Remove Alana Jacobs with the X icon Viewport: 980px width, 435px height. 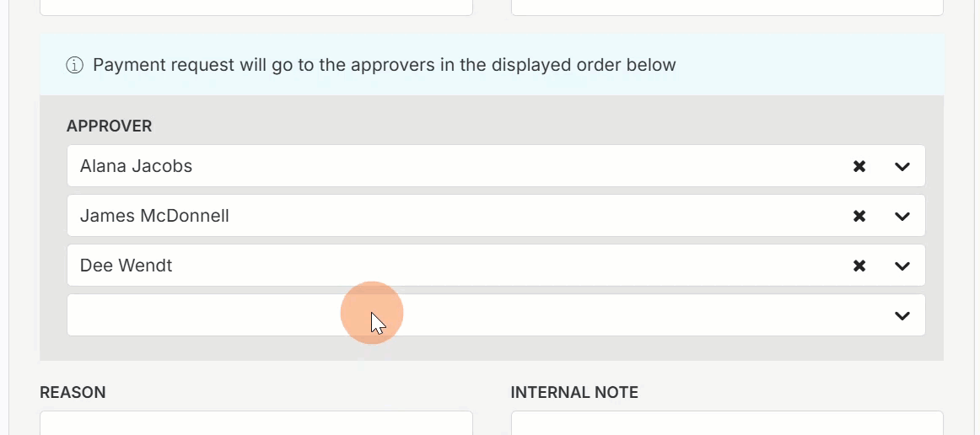point(859,166)
